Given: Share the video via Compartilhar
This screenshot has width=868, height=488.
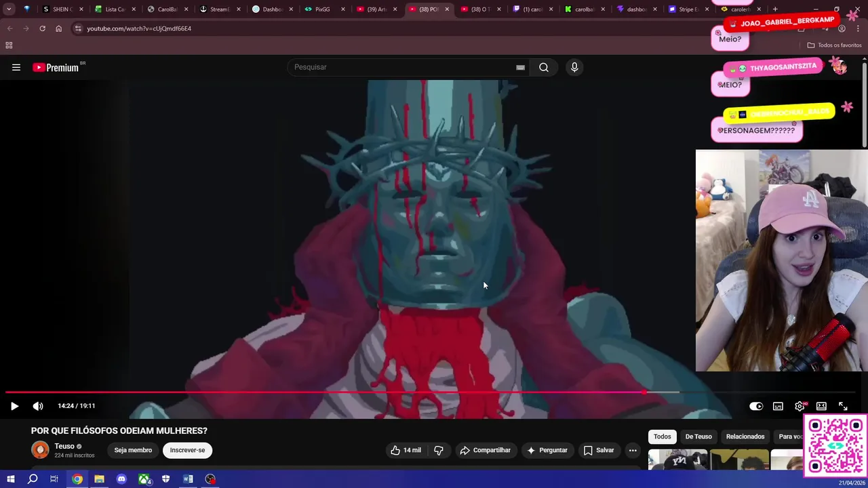Looking at the screenshot, I should [485, 450].
